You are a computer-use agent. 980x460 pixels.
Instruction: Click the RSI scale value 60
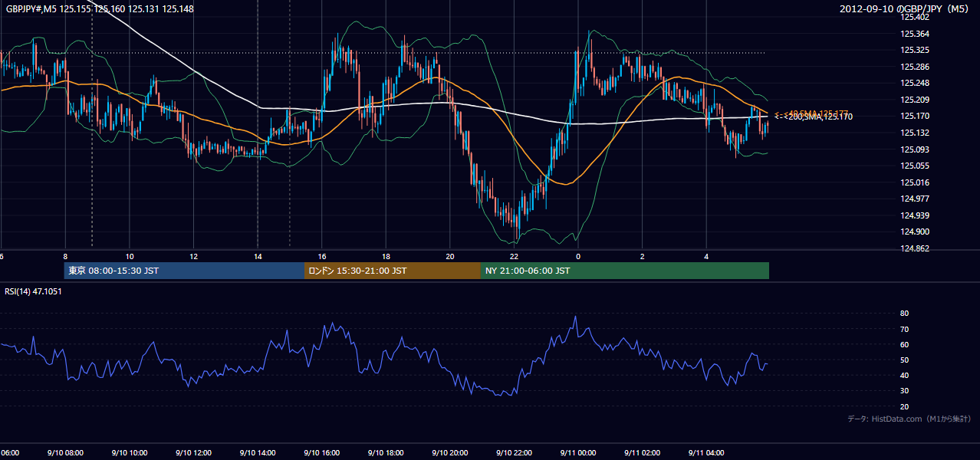click(x=904, y=344)
